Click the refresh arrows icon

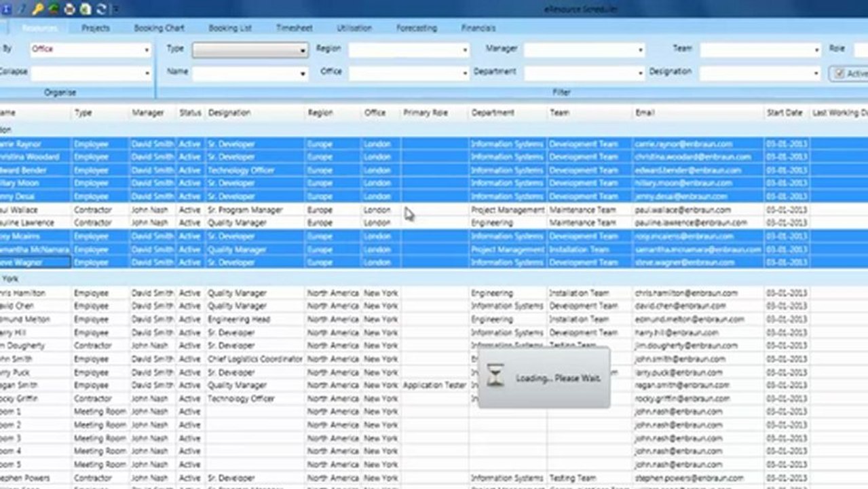pos(101,9)
